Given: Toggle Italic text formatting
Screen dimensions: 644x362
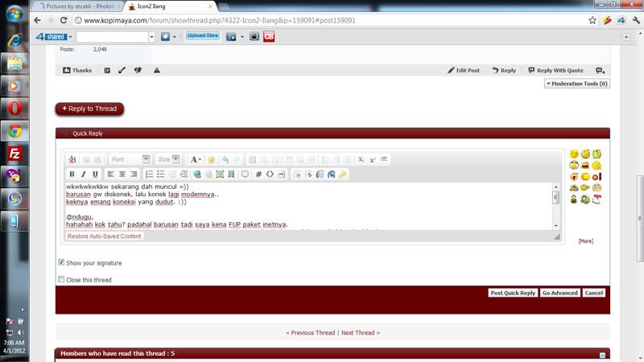Looking at the screenshot, I should pos(83,174).
